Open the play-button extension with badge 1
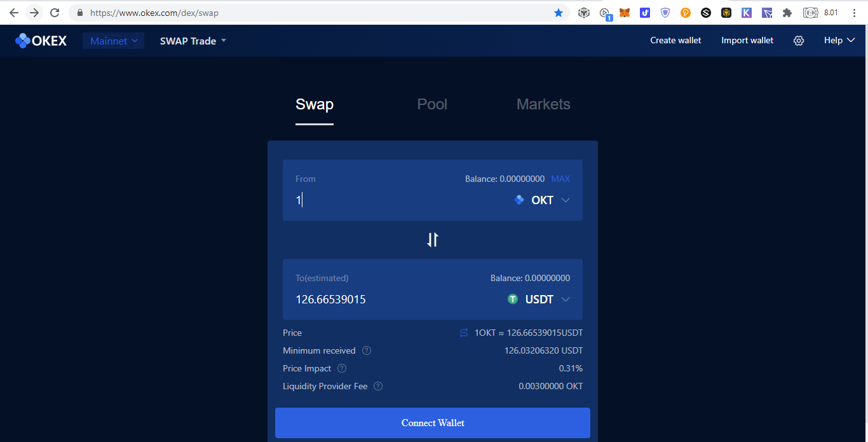The image size is (868, 442). [x=605, y=13]
